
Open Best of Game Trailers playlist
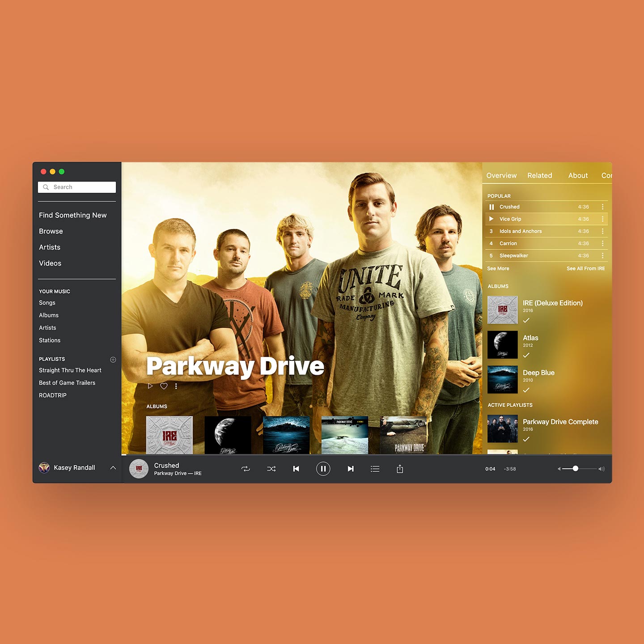[67, 383]
